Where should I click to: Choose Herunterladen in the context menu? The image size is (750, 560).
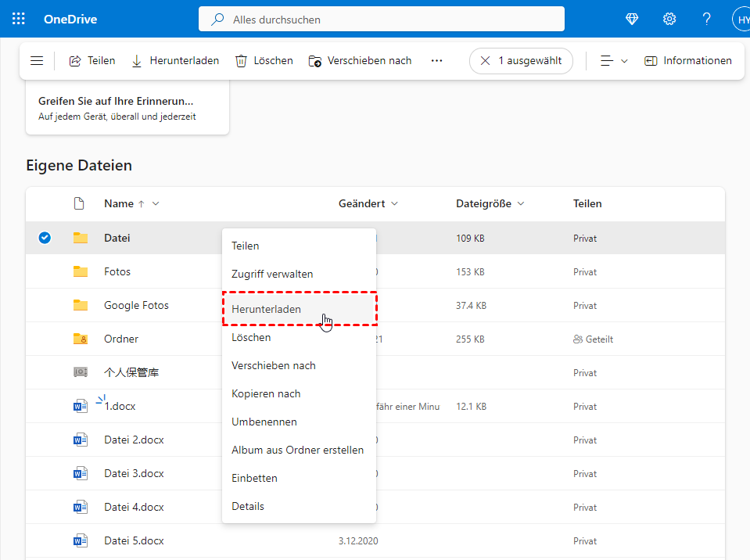[x=267, y=309]
